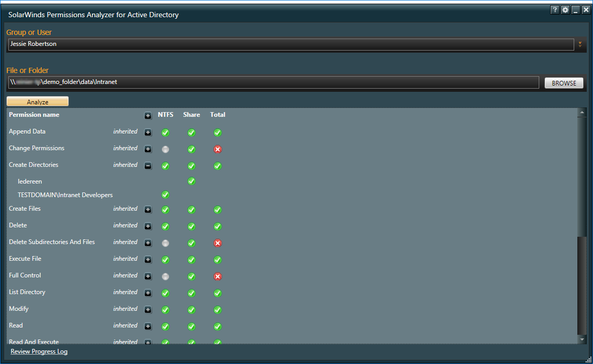Screen dimensions: 593x364
Task: Click the Total check icon for Create Directories
Action: (x=218, y=166)
